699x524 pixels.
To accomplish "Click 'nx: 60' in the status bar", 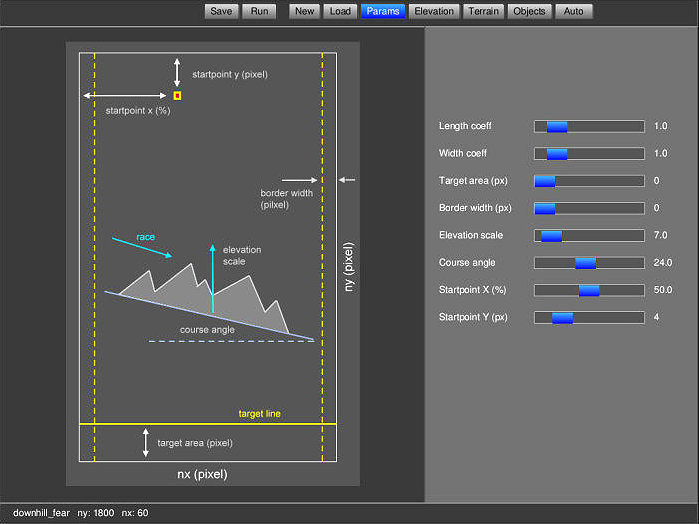I will point(135,513).
